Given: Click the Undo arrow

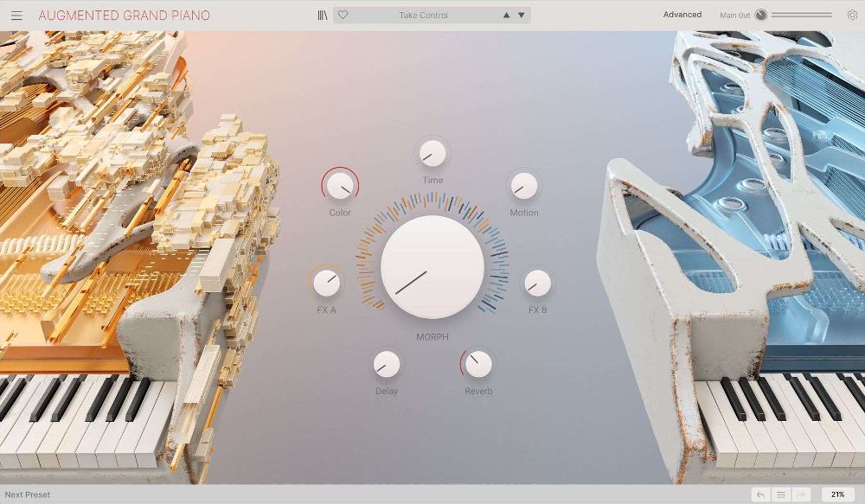Looking at the screenshot, I should tap(761, 494).
